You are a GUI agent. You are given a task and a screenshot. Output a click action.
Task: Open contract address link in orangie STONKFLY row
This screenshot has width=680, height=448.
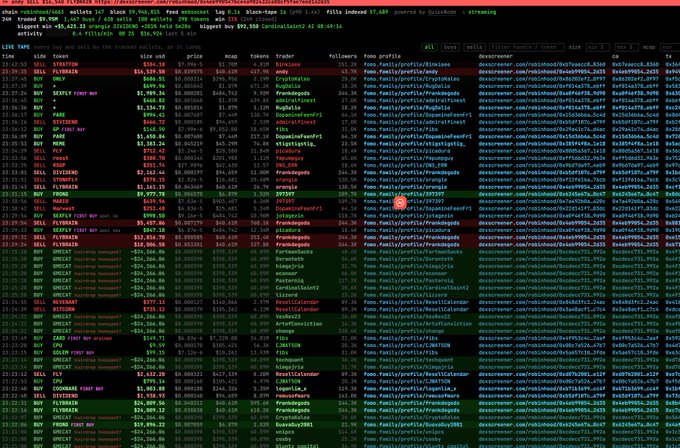(635, 180)
